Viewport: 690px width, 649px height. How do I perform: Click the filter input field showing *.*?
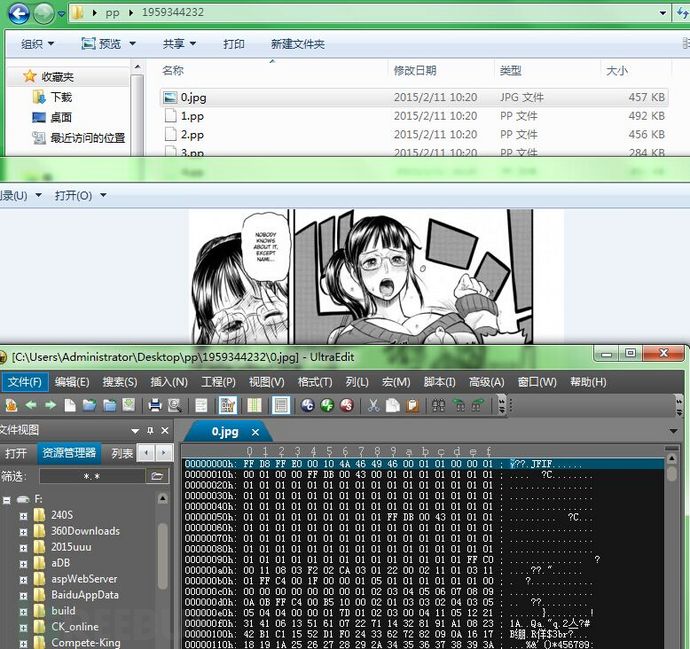92,476
